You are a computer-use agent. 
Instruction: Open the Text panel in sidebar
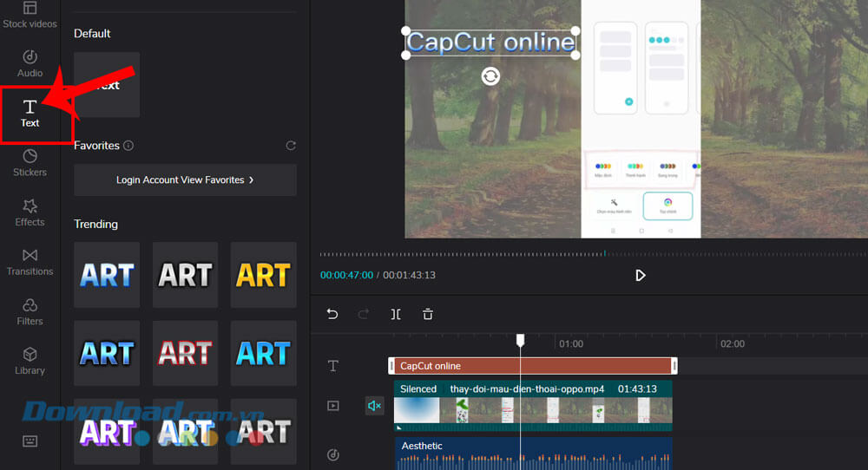point(30,113)
